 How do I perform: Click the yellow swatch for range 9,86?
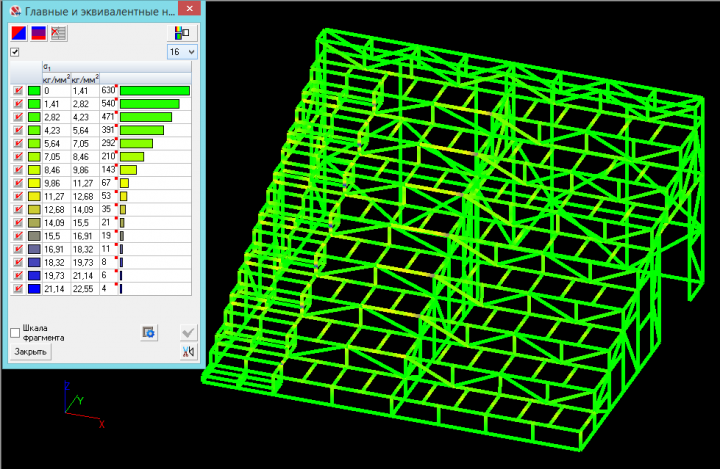coord(34,183)
